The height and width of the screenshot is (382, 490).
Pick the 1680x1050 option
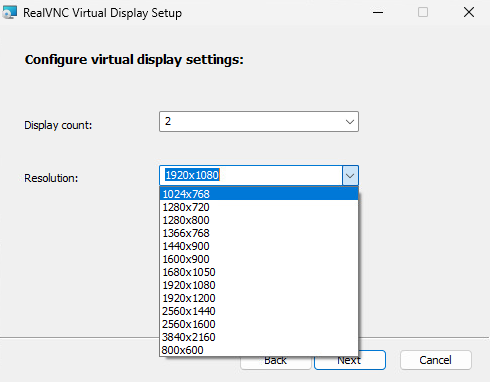tap(259, 272)
